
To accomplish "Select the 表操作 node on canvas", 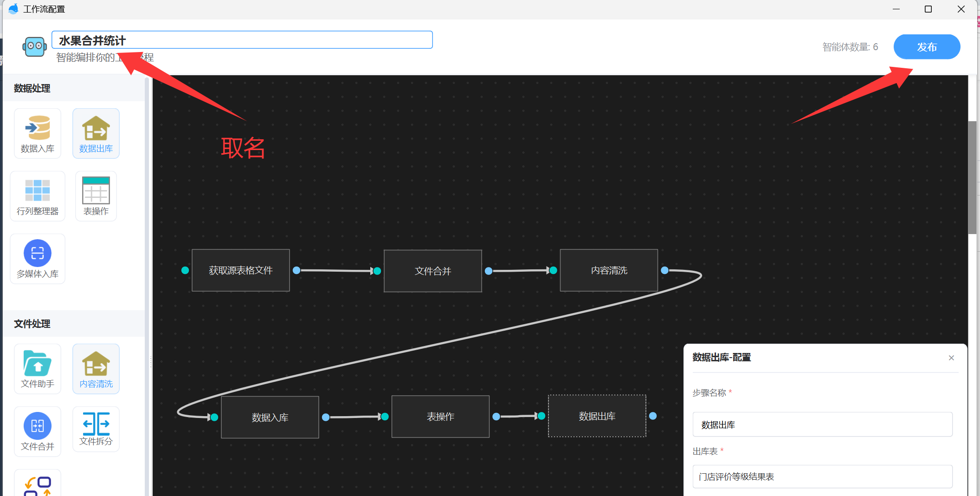I will point(440,417).
